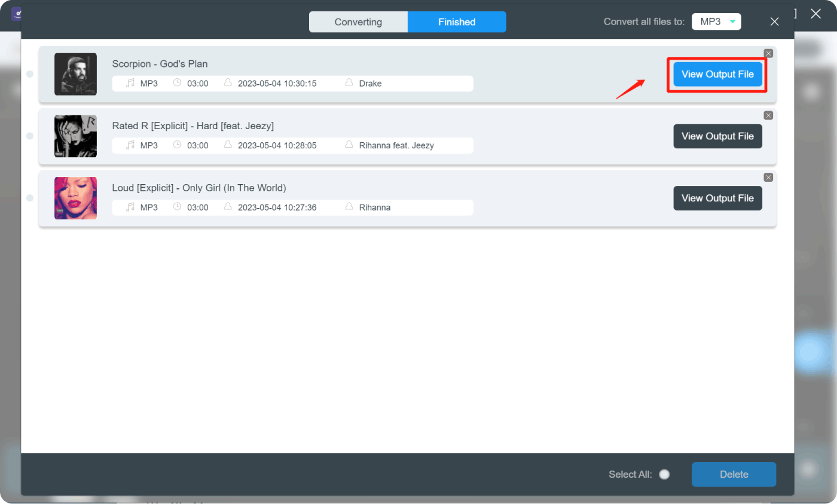This screenshot has width=837, height=504.
Task: Click the clock icon in the Drake row
Action: tap(177, 83)
